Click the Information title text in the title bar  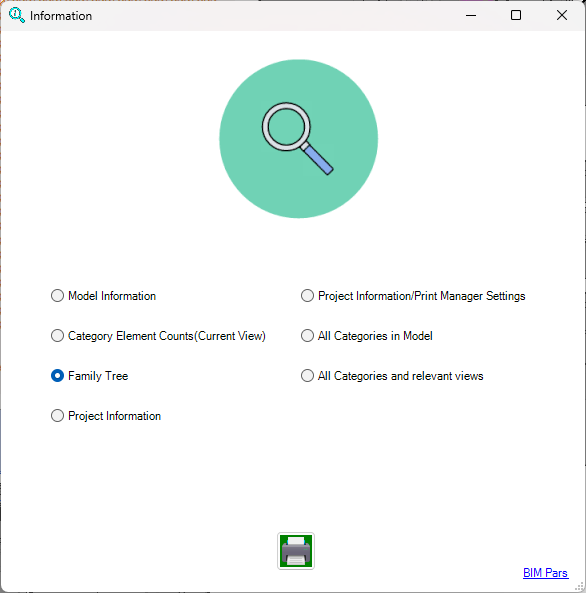[61, 16]
